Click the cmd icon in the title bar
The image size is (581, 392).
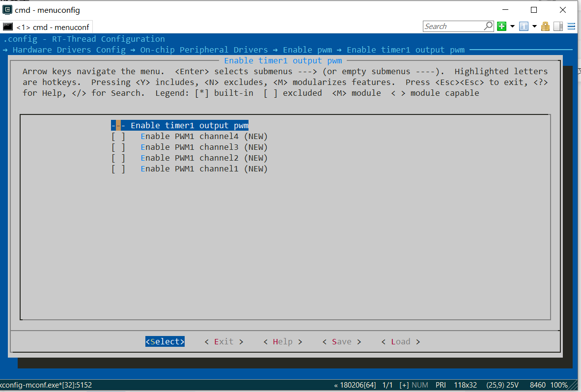click(8, 10)
